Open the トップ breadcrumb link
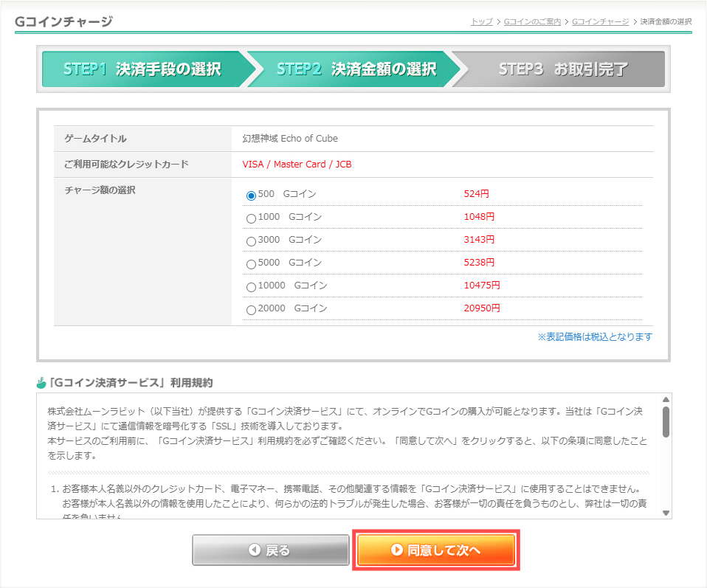 (481, 21)
